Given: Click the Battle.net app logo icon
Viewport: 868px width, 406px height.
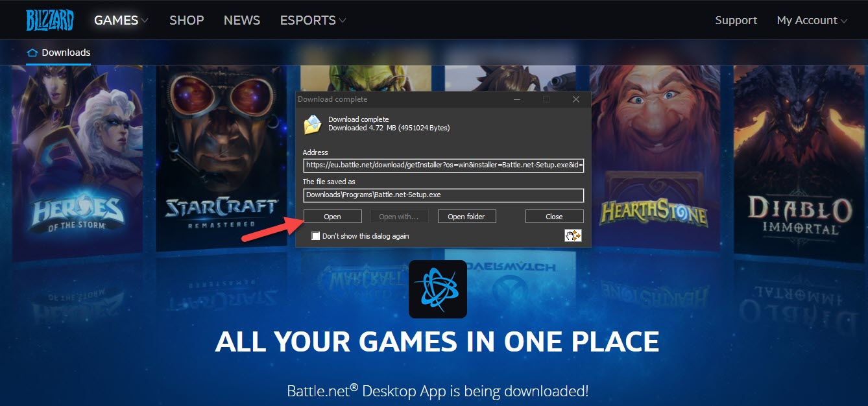Looking at the screenshot, I should click(437, 289).
